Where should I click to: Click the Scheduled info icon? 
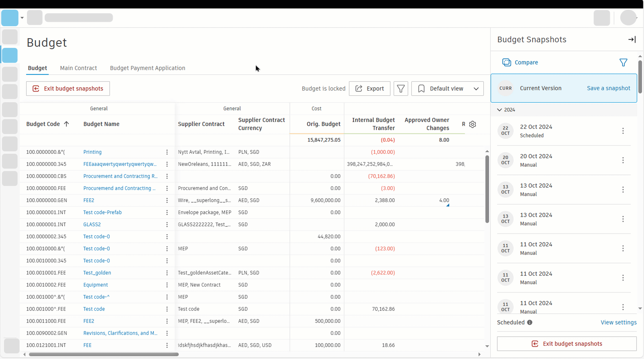[530, 322]
